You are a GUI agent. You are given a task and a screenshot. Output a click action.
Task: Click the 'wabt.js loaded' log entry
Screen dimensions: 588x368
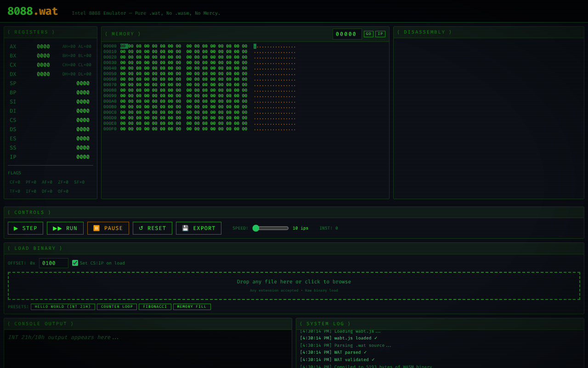[x=339, y=338]
